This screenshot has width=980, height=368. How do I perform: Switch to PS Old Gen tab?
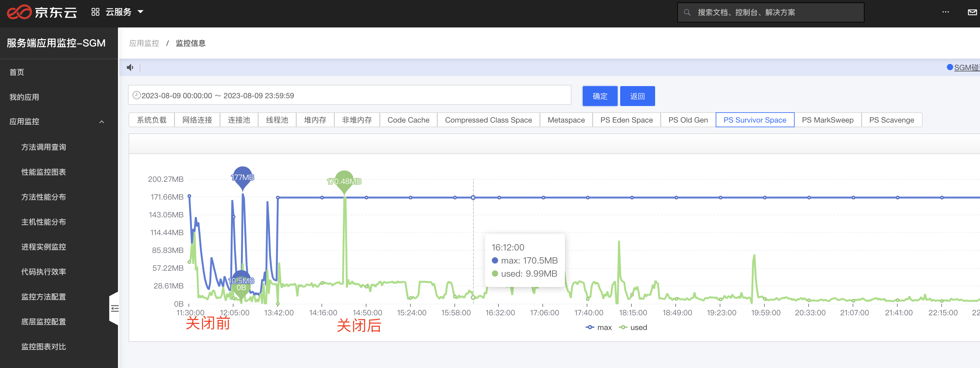(688, 120)
